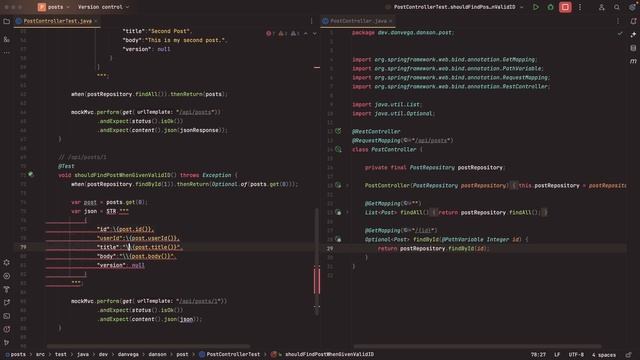Run the selected test configuration
The image size is (640, 360).
(x=536, y=7)
